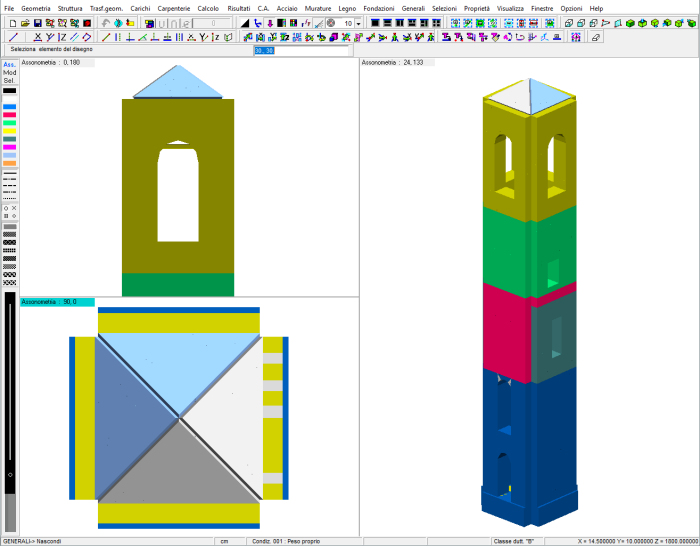
Task: Click the Open folder icon
Action: 24,23
